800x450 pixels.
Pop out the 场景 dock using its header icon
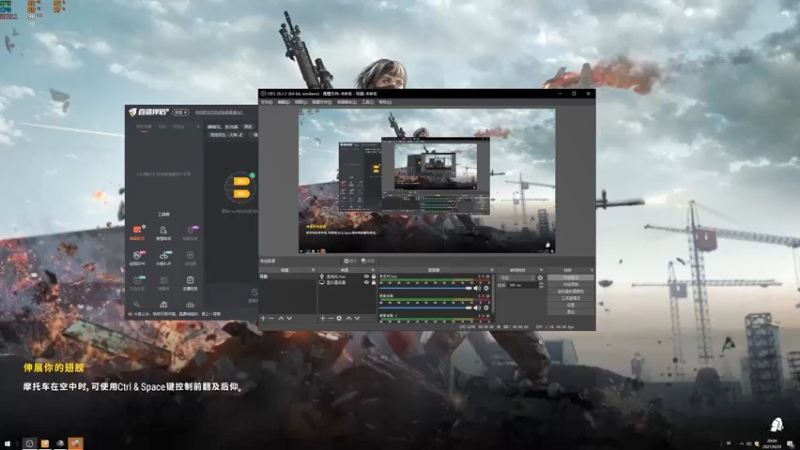[313, 270]
